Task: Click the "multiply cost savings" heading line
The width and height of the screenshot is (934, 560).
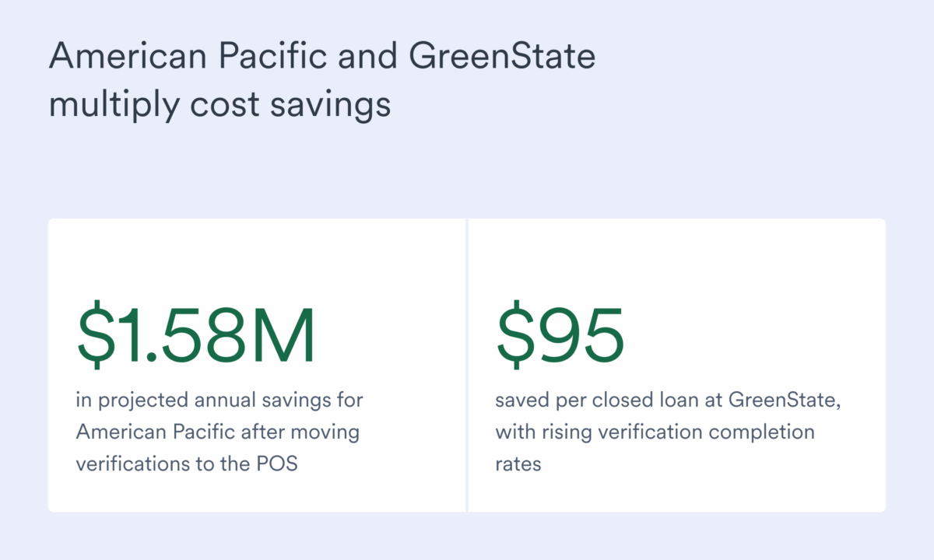Action: (x=219, y=103)
